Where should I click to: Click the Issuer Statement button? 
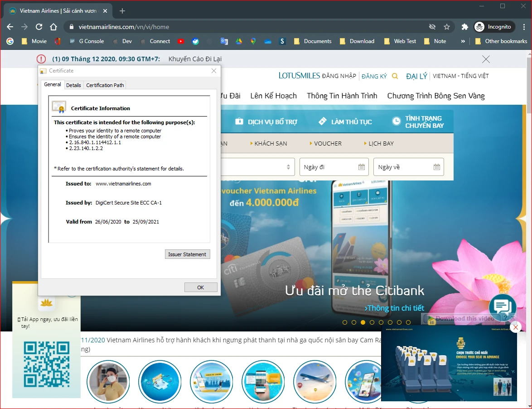[187, 254]
